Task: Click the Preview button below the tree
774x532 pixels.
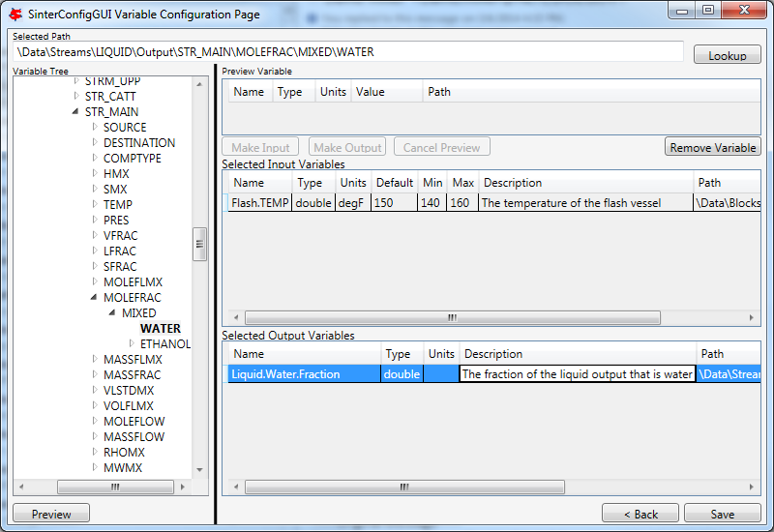Action: pos(51,514)
